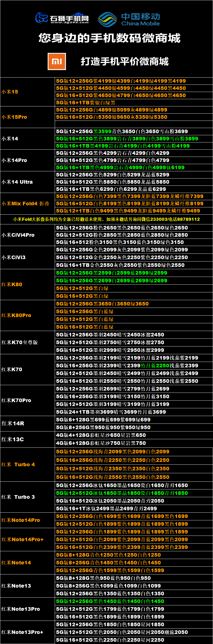Select the 小米14Pro row ending 钛6199

click(134, 167)
